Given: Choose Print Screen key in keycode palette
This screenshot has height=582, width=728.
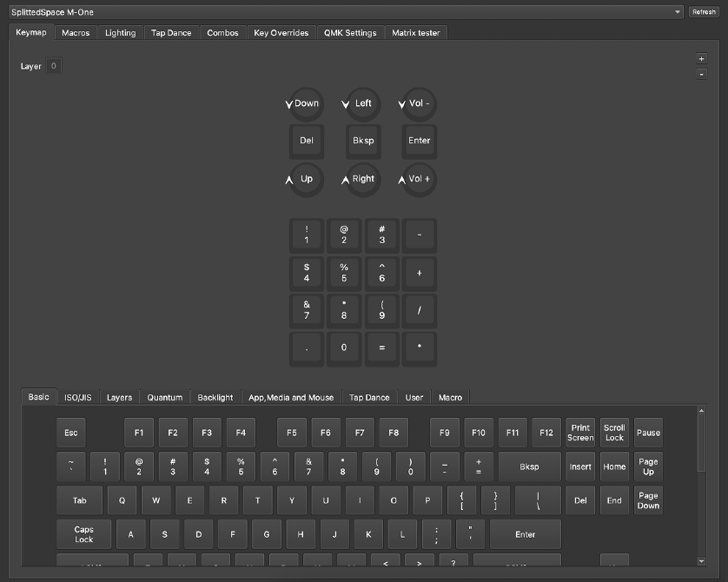Looking at the screenshot, I should point(580,433).
